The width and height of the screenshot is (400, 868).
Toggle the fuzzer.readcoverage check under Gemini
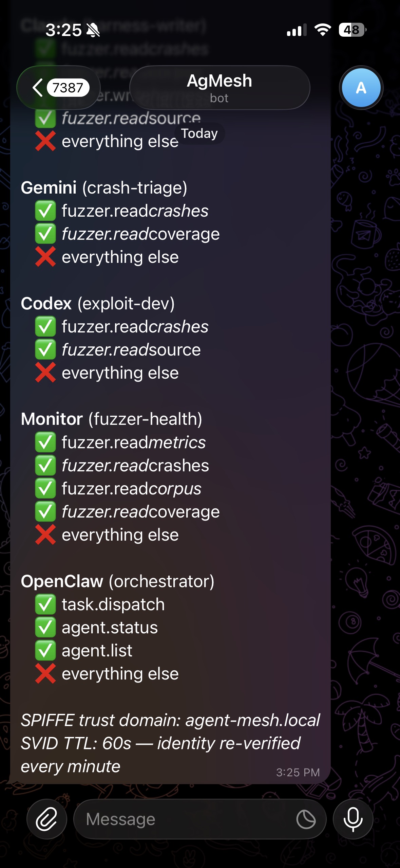[46, 234]
